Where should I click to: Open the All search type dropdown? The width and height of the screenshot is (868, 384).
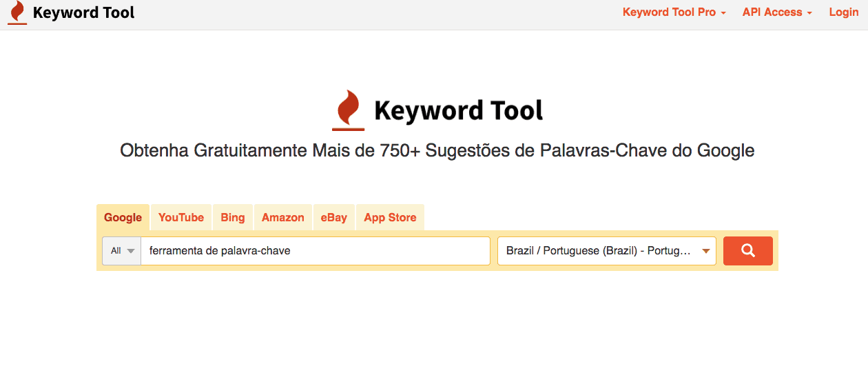click(x=122, y=251)
